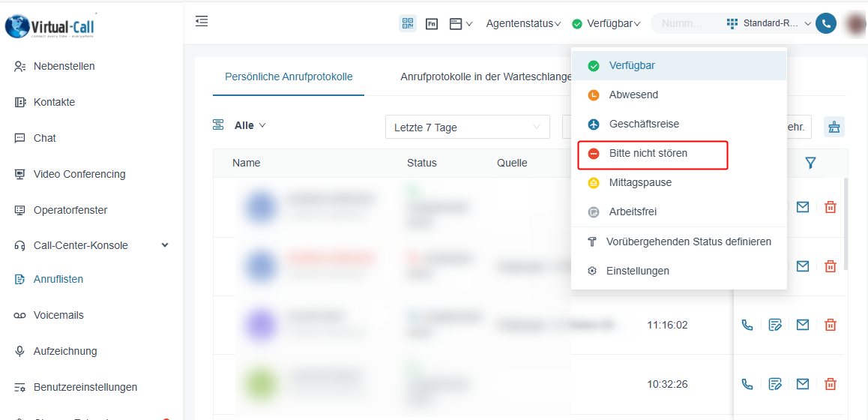Screen dimensions: 868x420
Task: Click the Status column header
Action: click(422, 163)
